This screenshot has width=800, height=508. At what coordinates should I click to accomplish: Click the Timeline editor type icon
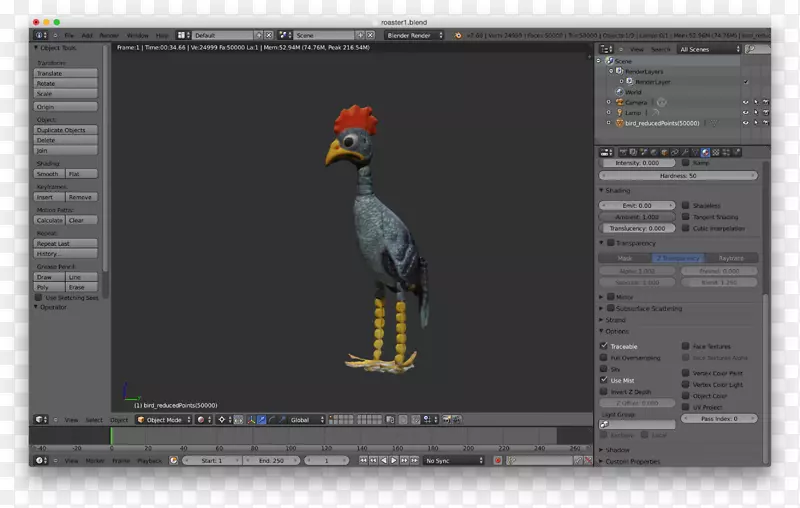(x=41, y=460)
